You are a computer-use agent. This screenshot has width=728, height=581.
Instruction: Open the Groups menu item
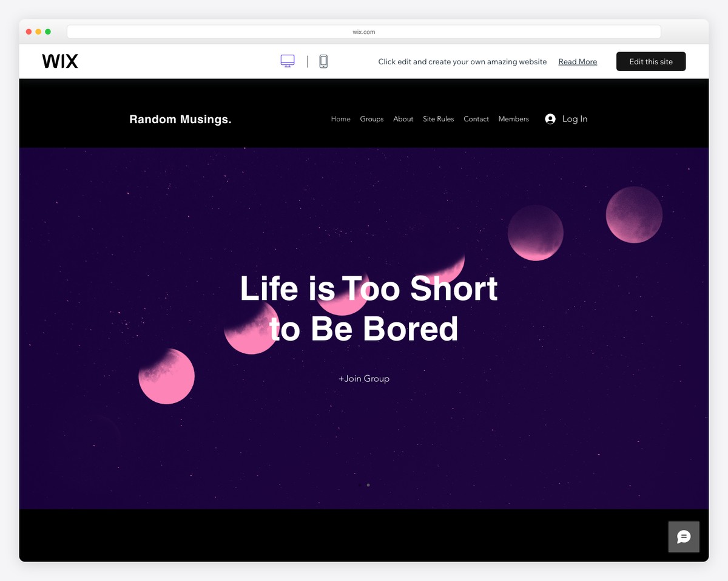[372, 119]
